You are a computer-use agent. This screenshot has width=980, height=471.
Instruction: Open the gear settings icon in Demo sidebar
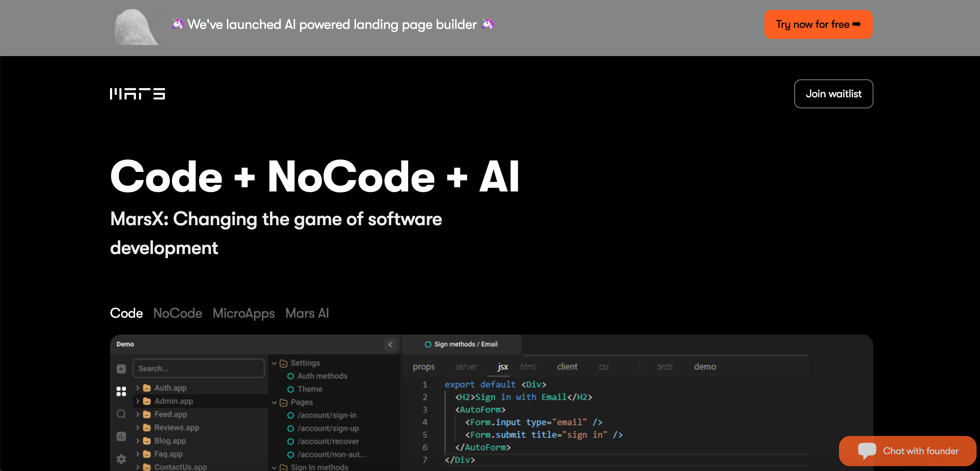pyautogui.click(x=121, y=459)
